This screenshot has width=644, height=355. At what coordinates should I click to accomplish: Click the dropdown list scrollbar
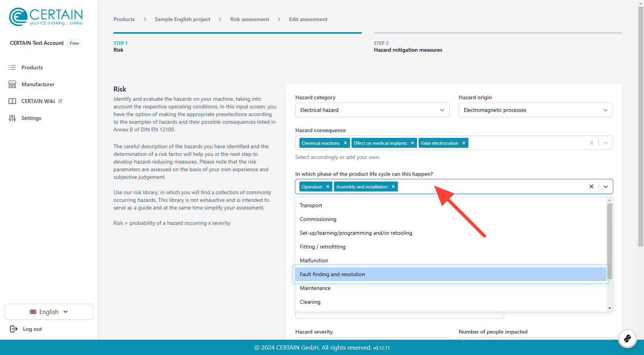pyautogui.click(x=609, y=241)
